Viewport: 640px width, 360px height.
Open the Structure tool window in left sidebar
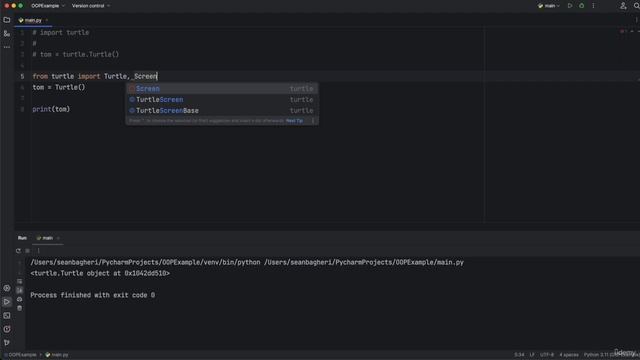point(7,34)
